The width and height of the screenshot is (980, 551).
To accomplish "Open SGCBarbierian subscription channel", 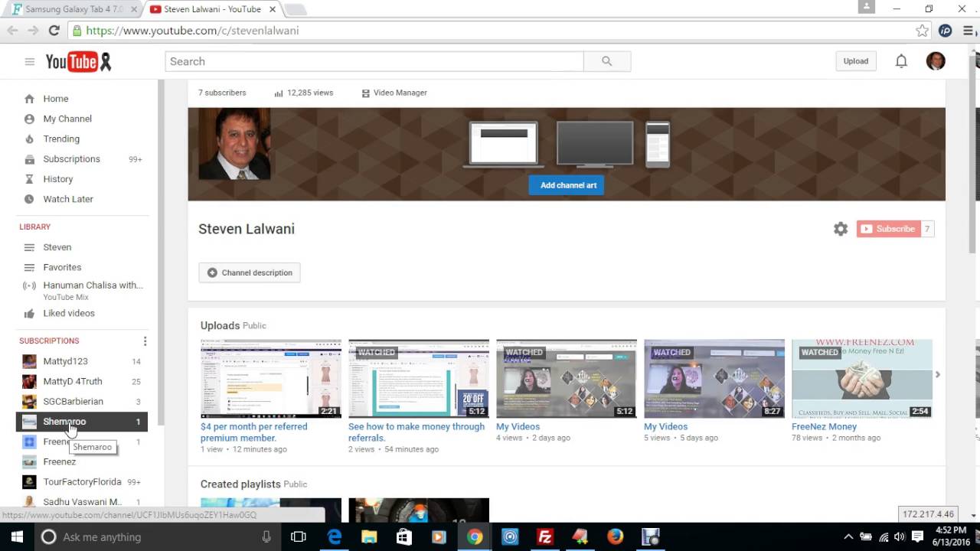I will coord(82,401).
